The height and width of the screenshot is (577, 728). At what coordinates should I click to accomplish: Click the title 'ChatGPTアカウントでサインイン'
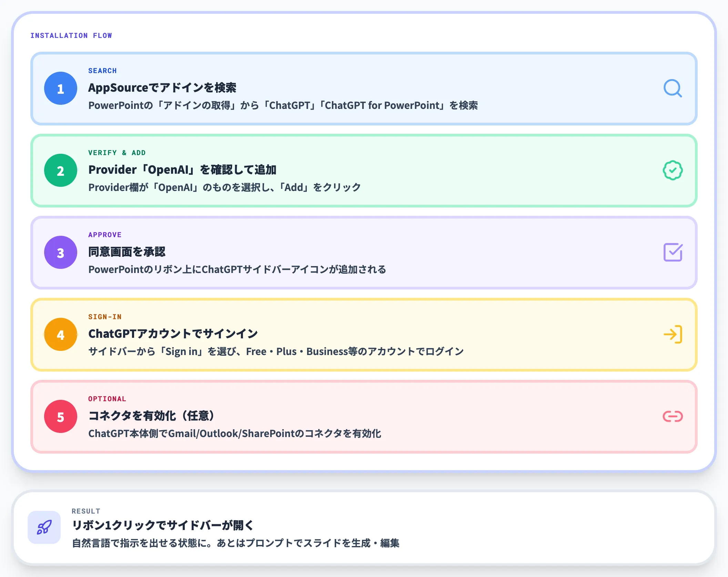point(173,334)
